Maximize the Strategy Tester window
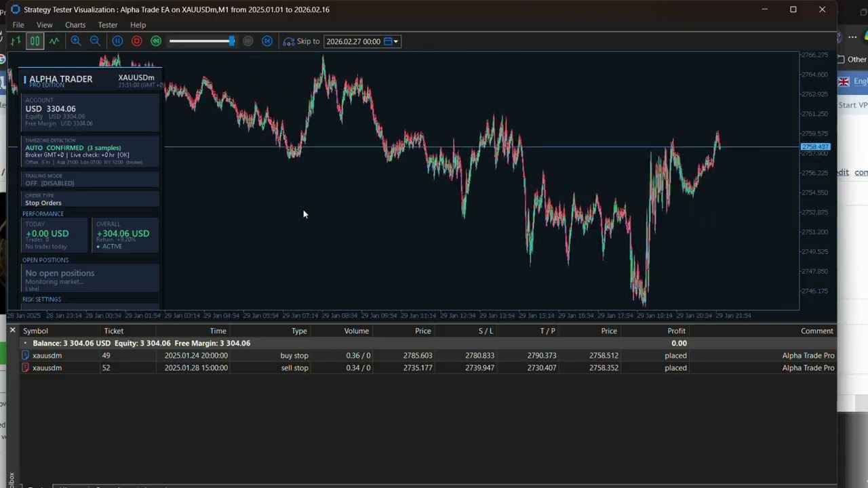868x488 pixels. (x=793, y=9)
